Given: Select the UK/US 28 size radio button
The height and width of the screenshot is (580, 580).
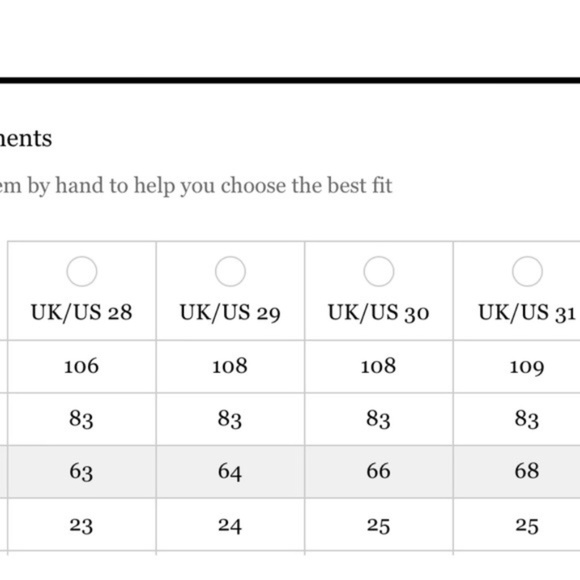Looking at the screenshot, I should [x=82, y=271].
